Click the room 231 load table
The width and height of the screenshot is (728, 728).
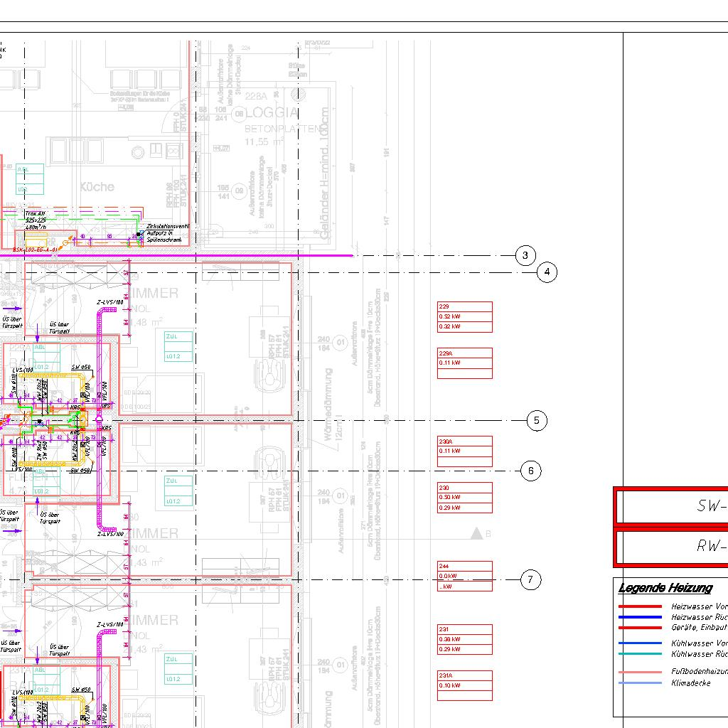click(x=464, y=639)
